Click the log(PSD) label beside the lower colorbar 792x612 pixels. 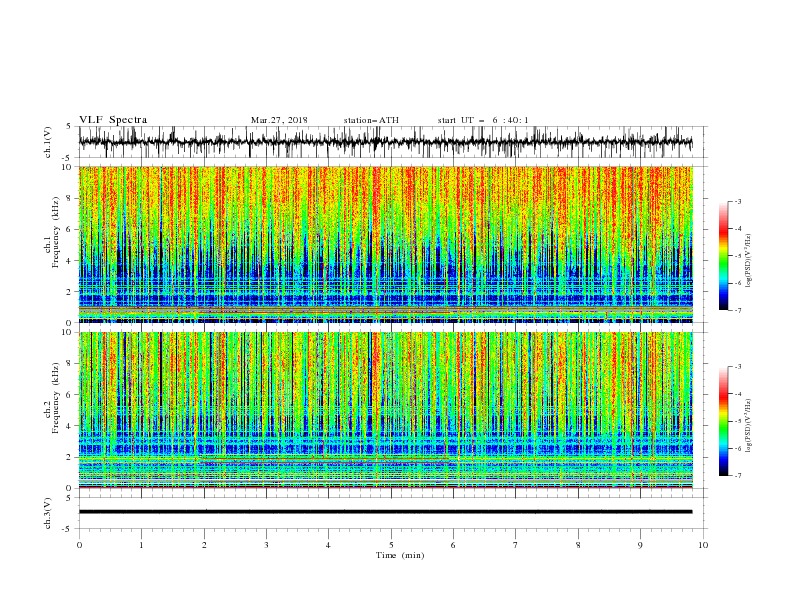point(748,426)
